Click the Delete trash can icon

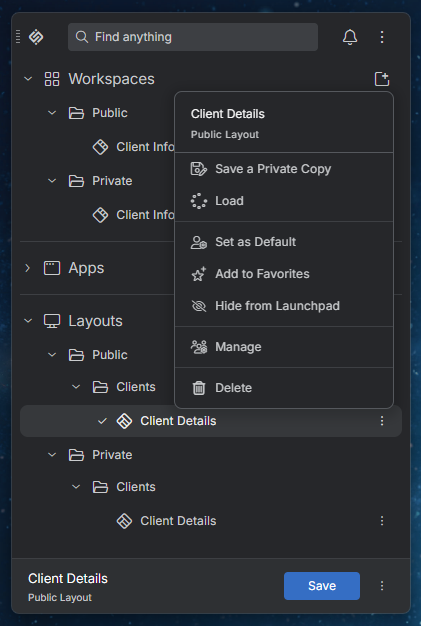(199, 388)
